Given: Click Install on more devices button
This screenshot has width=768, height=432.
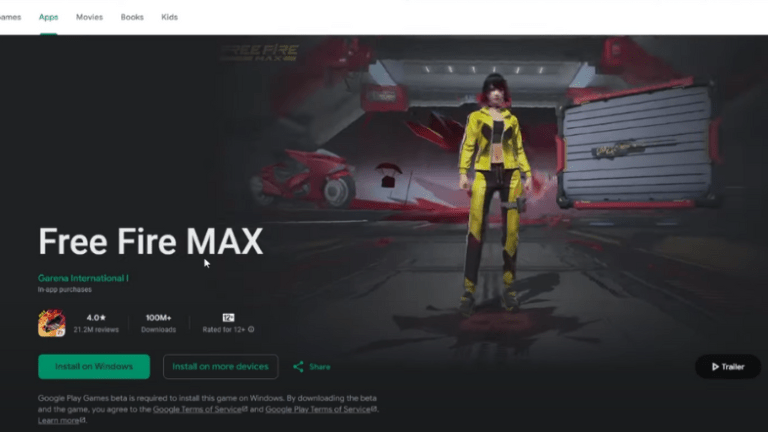Looking at the screenshot, I should click(220, 367).
